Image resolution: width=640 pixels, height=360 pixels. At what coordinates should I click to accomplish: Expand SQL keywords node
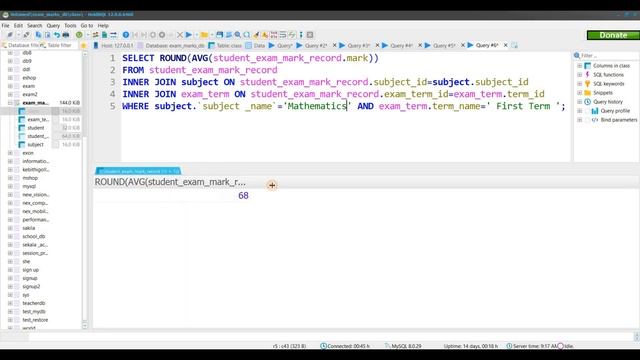point(580,84)
